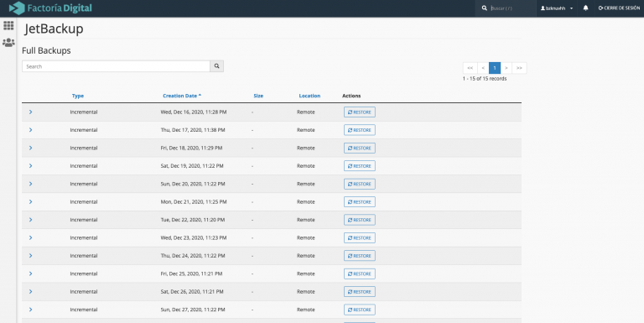Viewport: 644px width, 323px height.
Task: Expand the Thu, Dec 17, 2020 backup row
Action: coord(31,130)
